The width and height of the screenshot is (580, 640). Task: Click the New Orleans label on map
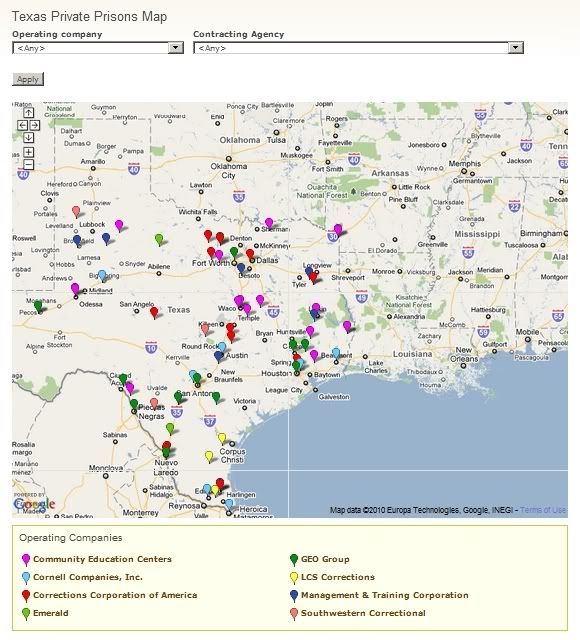(464, 354)
